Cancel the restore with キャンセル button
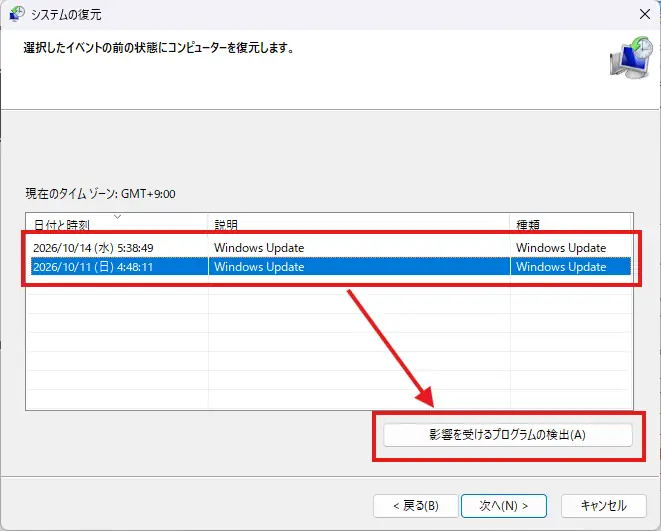 [x=604, y=506]
